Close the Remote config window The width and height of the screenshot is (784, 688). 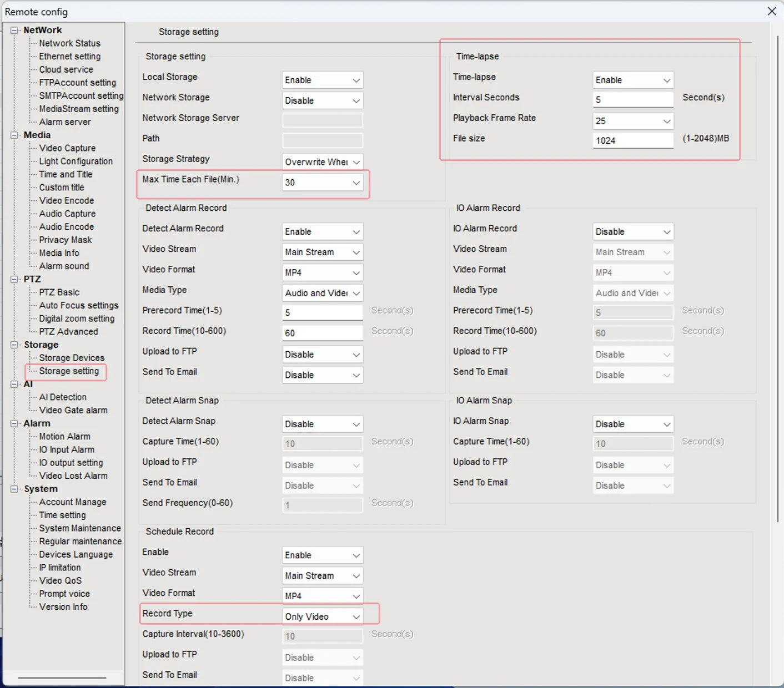[772, 11]
